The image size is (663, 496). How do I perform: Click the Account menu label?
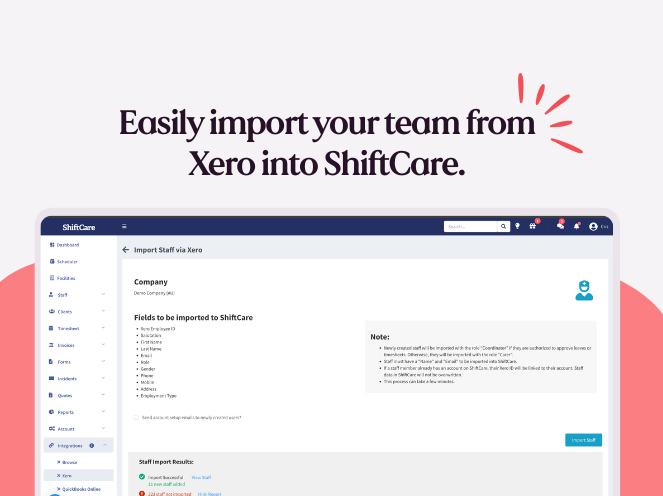coord(66,429)
